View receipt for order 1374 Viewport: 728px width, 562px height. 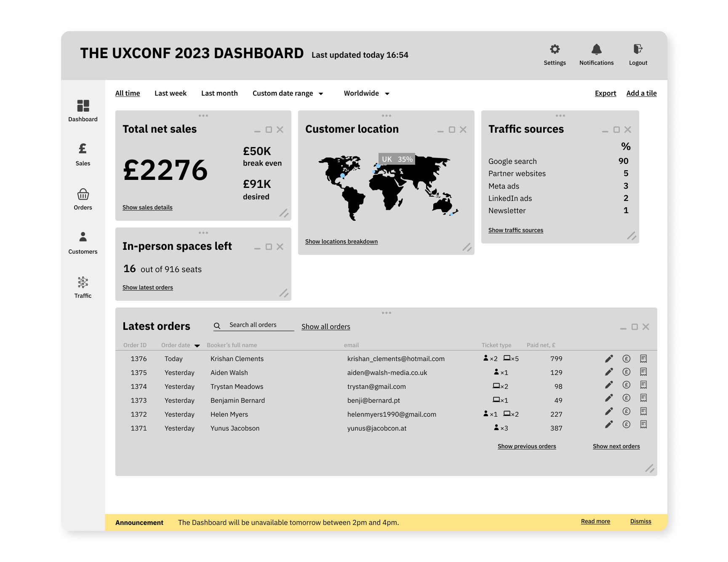(x=643, y=385)
